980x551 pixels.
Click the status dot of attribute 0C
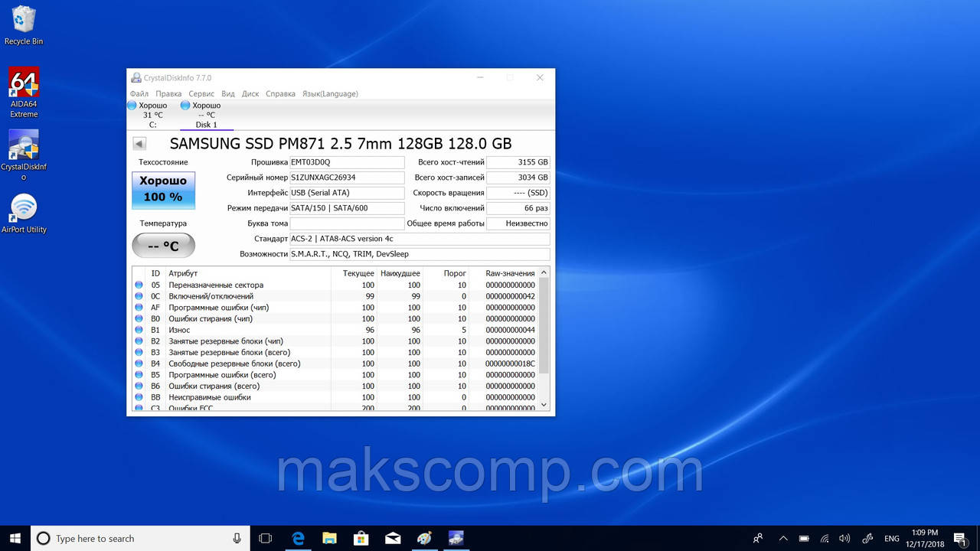tap(139, 296)
